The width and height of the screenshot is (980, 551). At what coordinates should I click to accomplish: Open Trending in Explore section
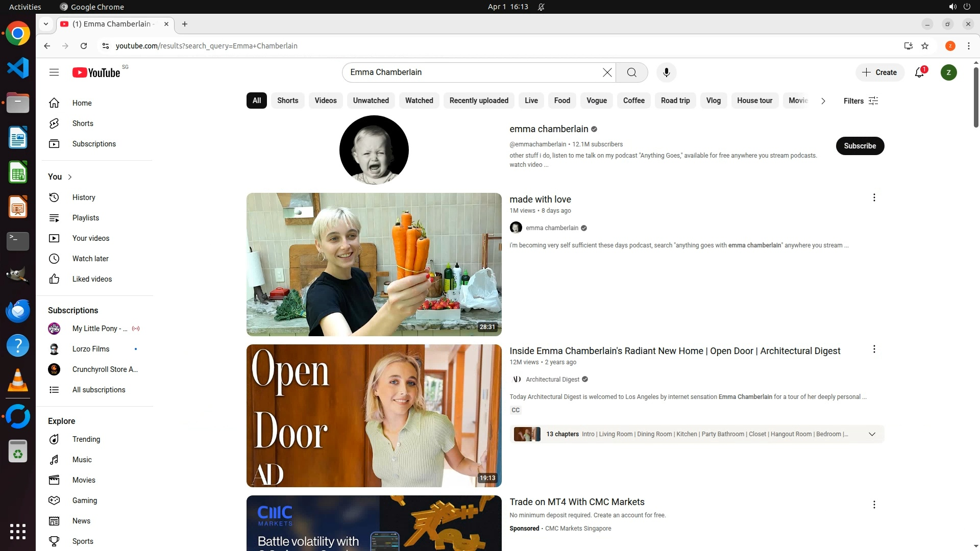click(x=86, y=439)
